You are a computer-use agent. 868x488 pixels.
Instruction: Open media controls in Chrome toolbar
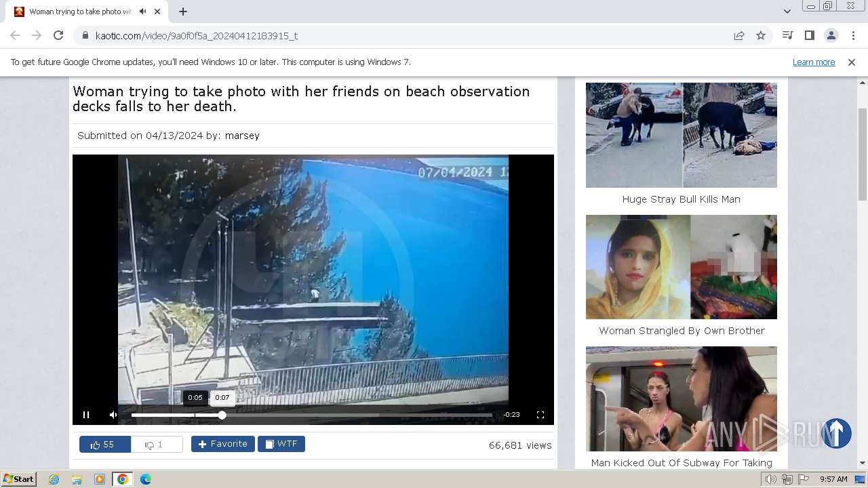(x=788, y=35)
